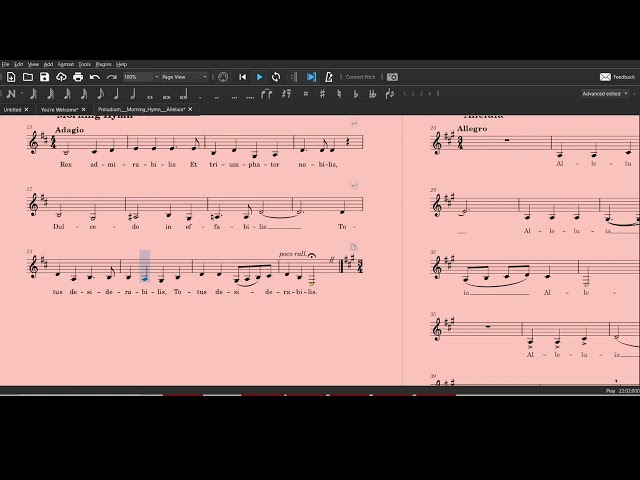Print the score
Viewport: 640px width, 480px height.
[x=78, y=77]
